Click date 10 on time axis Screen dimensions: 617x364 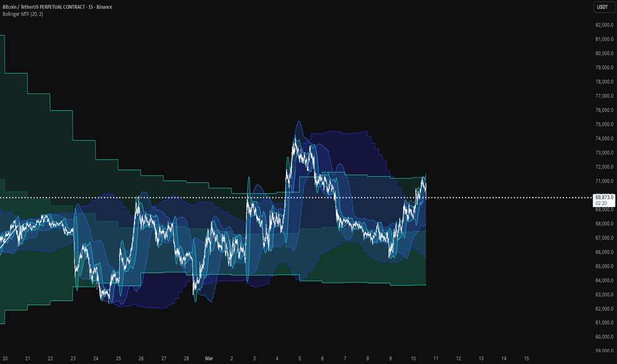(413, 359)
